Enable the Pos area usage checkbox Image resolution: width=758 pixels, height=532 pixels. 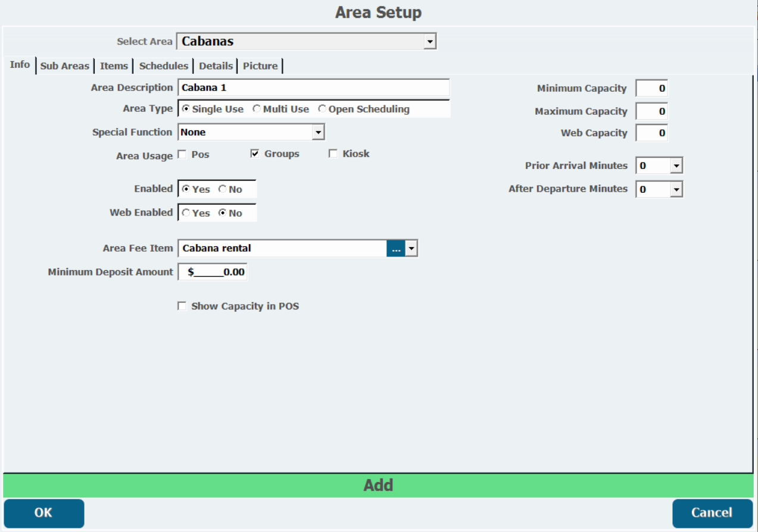point(182,154)
